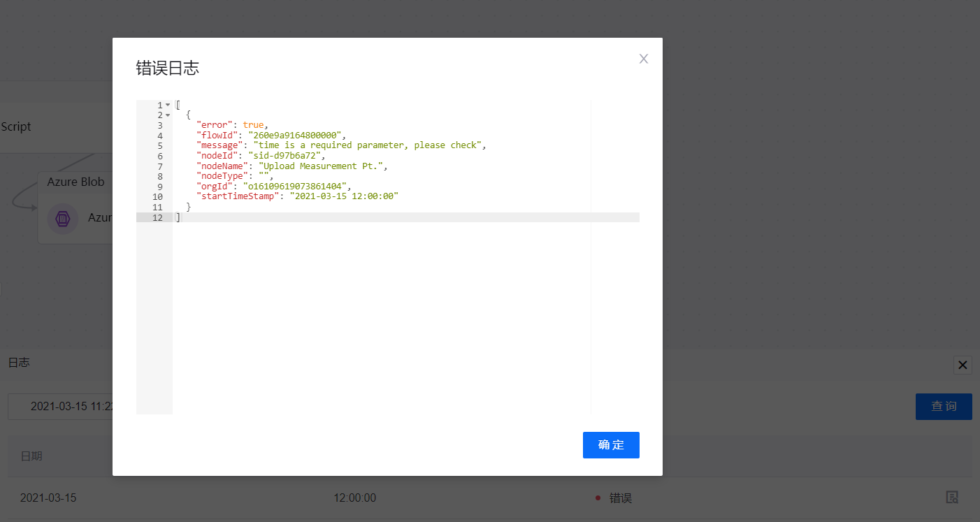Click the message text "time is a required parameter"
This screenshot has width=980, height=522.
pyautogui.click(x=330, y=145)
